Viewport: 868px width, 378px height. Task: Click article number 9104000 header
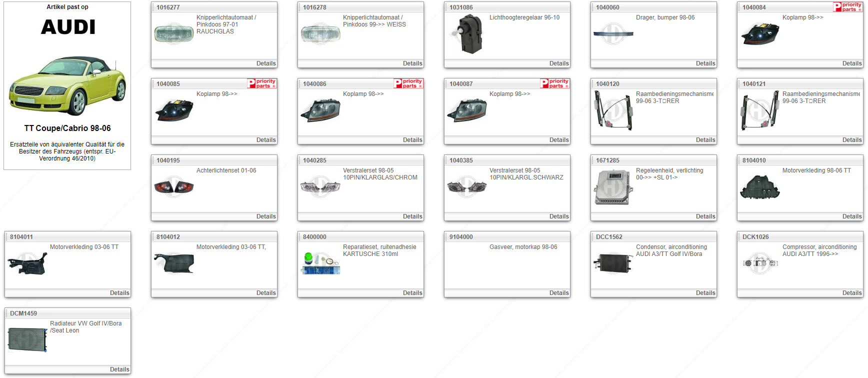tap(461, 237)
